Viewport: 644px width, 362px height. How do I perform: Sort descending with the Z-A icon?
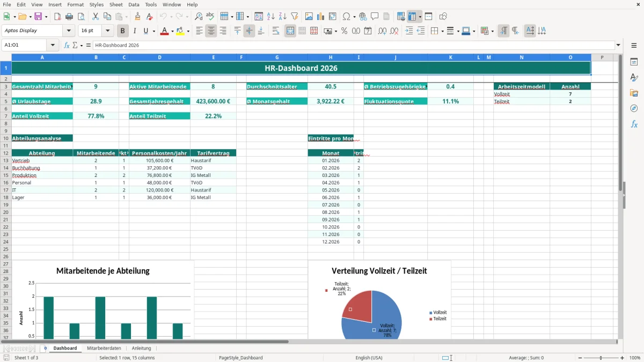click(x=283, y=17)
